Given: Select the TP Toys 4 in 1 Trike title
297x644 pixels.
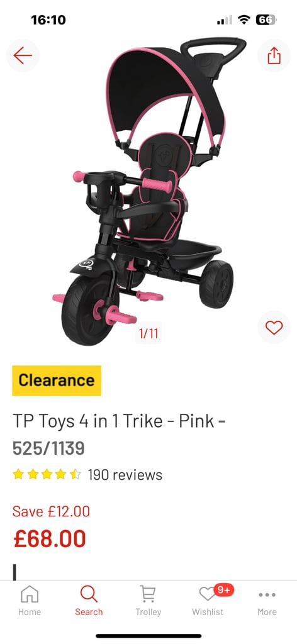Looking at the screenshot, I should (119, 421).
